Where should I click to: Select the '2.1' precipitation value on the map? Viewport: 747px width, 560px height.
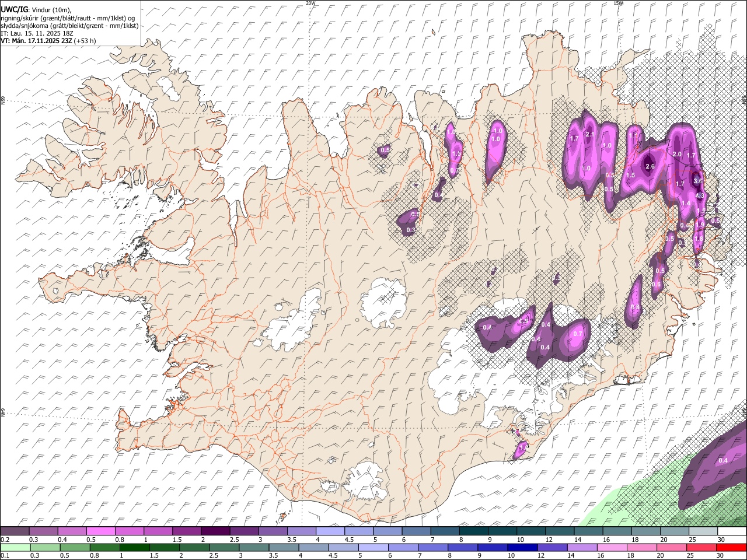pyautogui.click(x=589, y=135)
